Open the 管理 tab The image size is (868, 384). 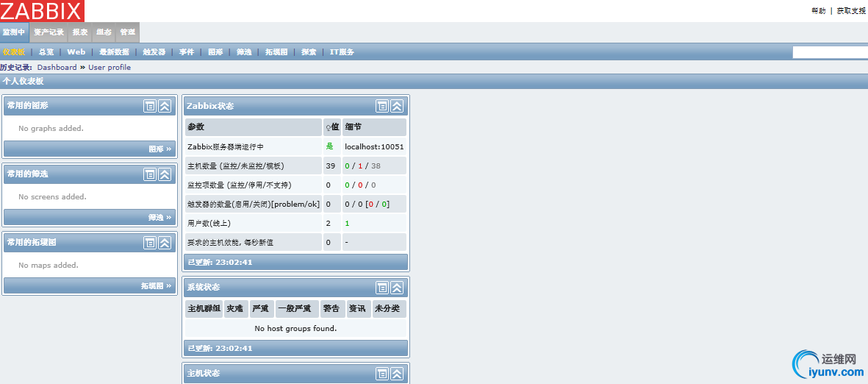pyautogui.click(x=128, y=32)
